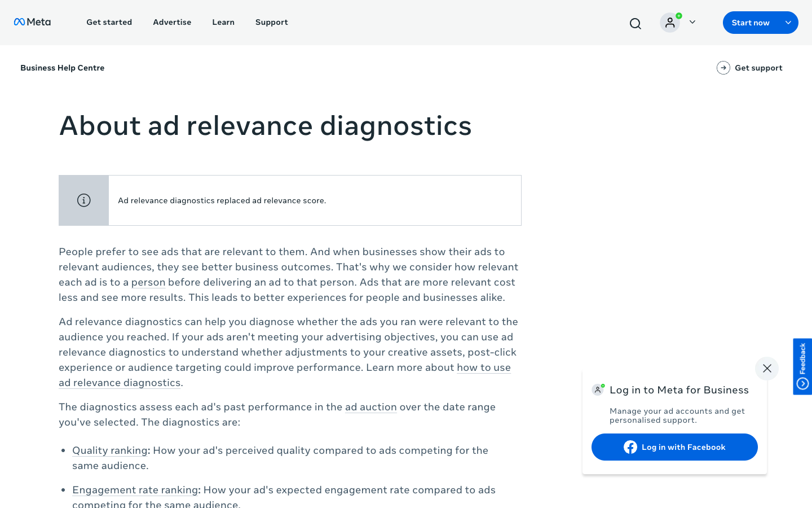Click the Facebook logo in login button
This screenshot has width=812, height=508.
click(x=630, y=447)
